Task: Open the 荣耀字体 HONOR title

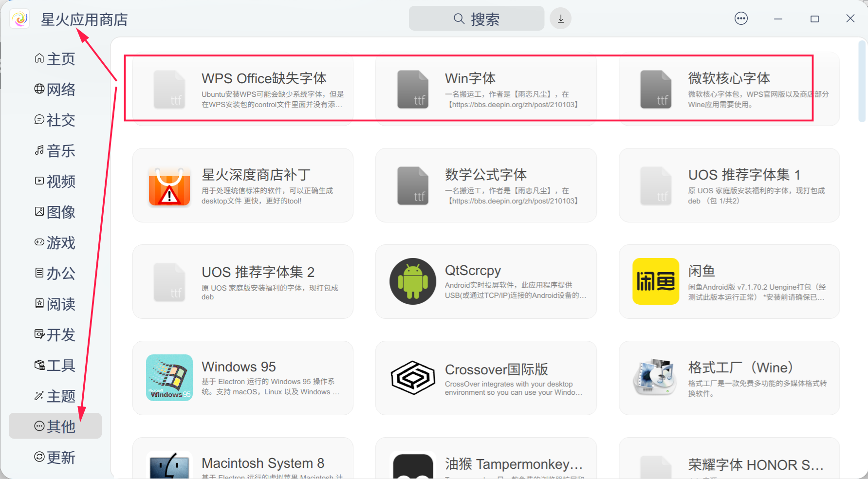Action: [756, 465]
